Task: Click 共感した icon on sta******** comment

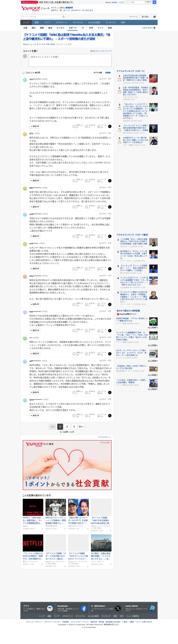Action: (x=74, y=127)
